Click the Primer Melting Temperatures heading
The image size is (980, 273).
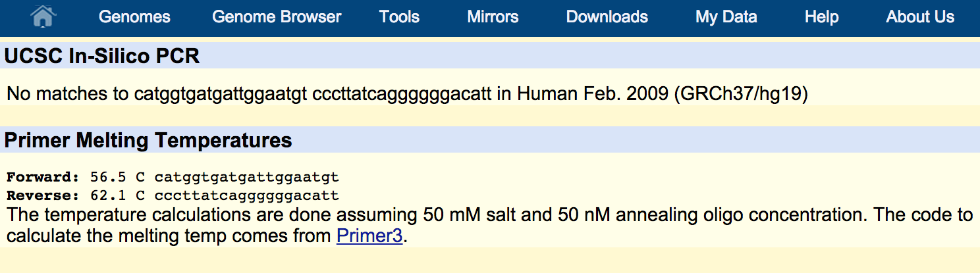click(148, 140)
